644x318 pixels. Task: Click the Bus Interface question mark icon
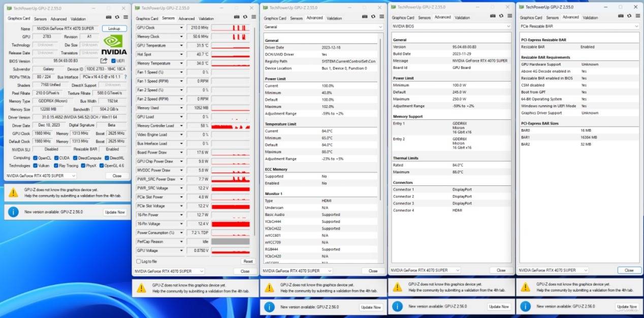tap(125, 77)
